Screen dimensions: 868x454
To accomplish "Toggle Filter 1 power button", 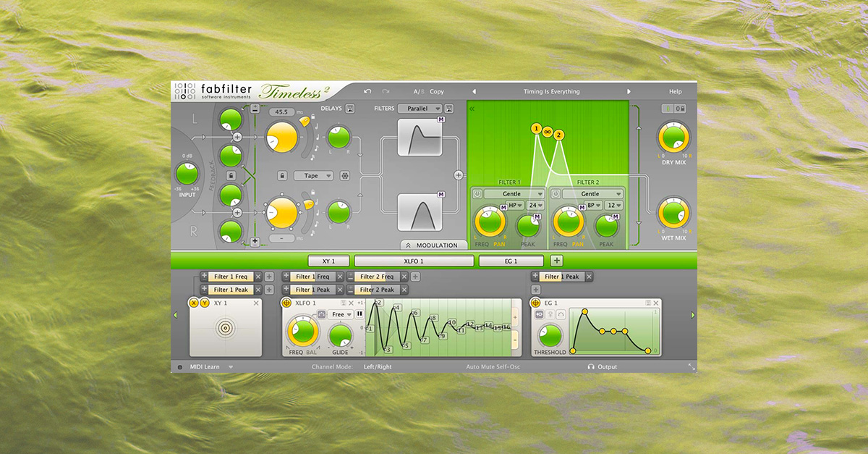I will [477, 194].
